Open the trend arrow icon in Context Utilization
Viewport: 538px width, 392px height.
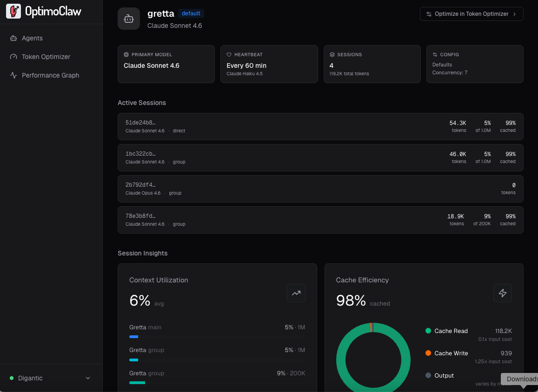pyautogui.click(x=296, y=293)
